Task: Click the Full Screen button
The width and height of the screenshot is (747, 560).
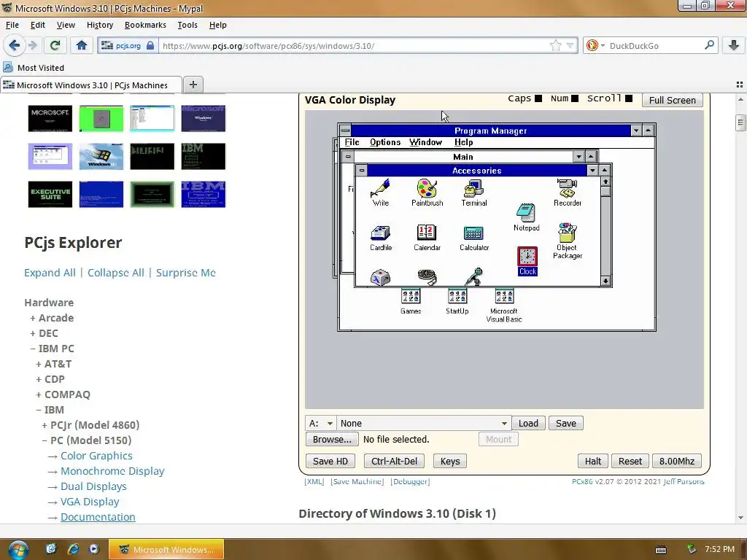Action: 672,100
